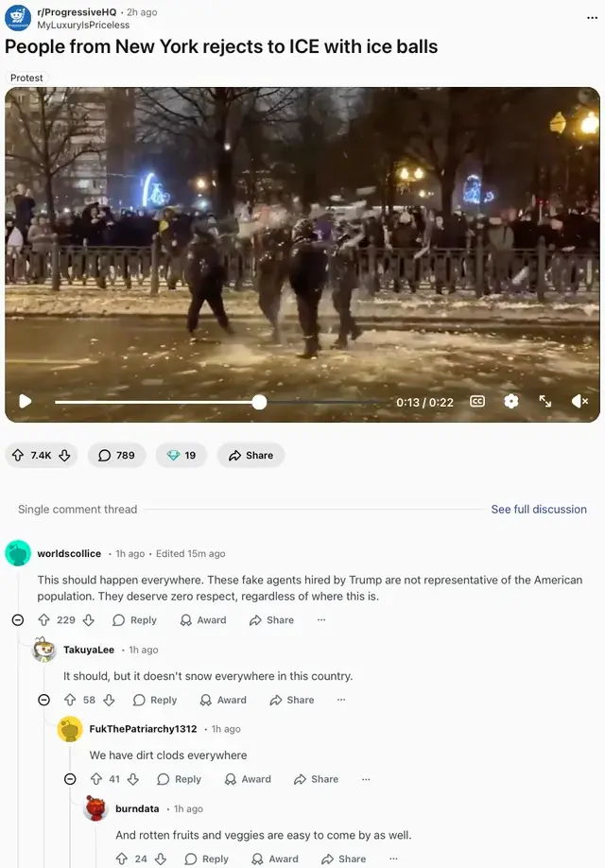Screen dimensions: 605x868
Task: Open post options three-dot menu
Action: pos(592,18)
